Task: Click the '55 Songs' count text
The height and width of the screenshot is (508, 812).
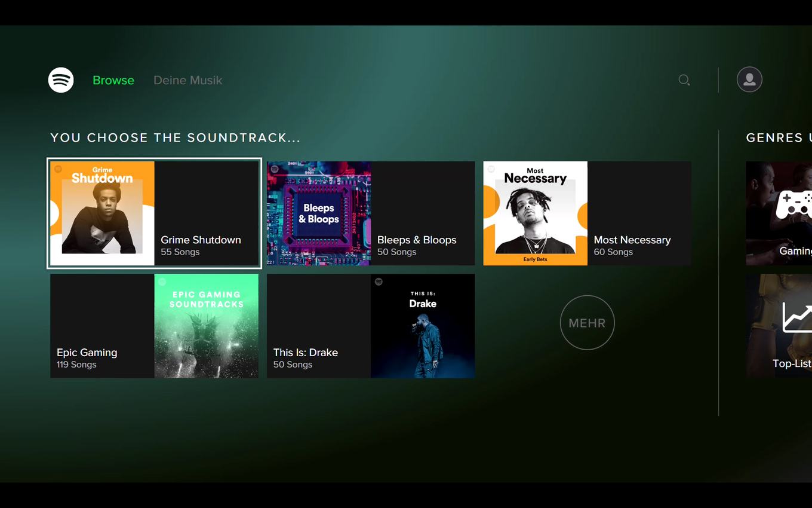Action: [x=180, y=252]
